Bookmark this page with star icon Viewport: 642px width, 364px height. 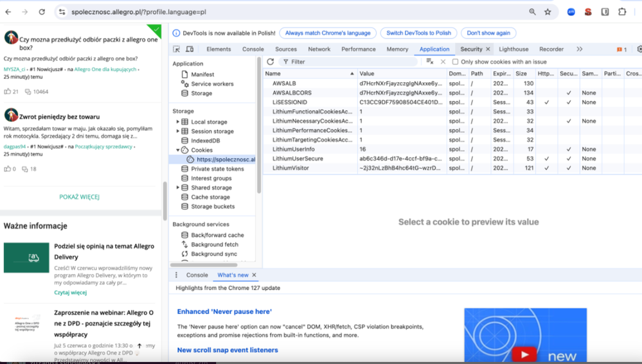click(548, 12)
